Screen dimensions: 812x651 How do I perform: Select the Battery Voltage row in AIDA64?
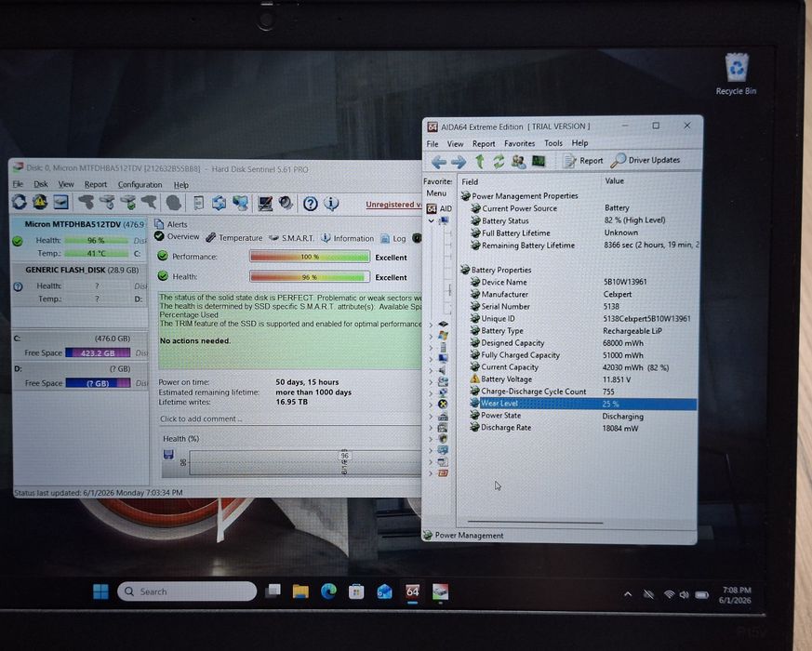click(x=582, y=379)
